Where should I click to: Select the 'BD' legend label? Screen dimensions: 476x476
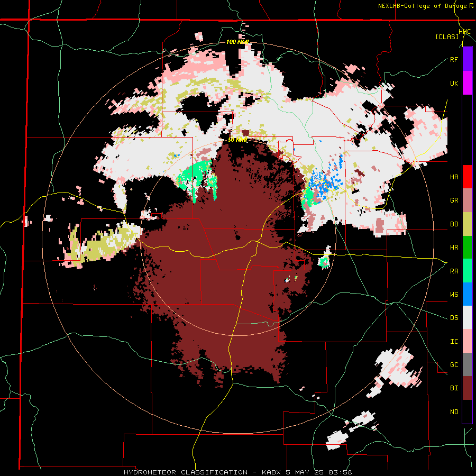pyautogui.click(x=454, y=224)
